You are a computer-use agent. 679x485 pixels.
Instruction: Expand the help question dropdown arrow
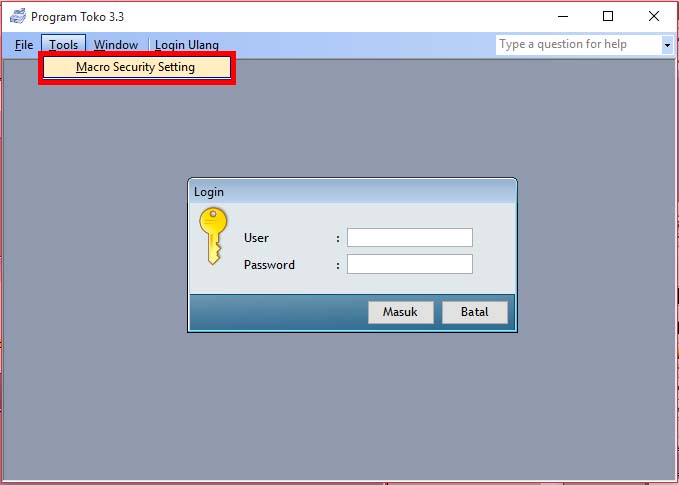tap(667, 45)
